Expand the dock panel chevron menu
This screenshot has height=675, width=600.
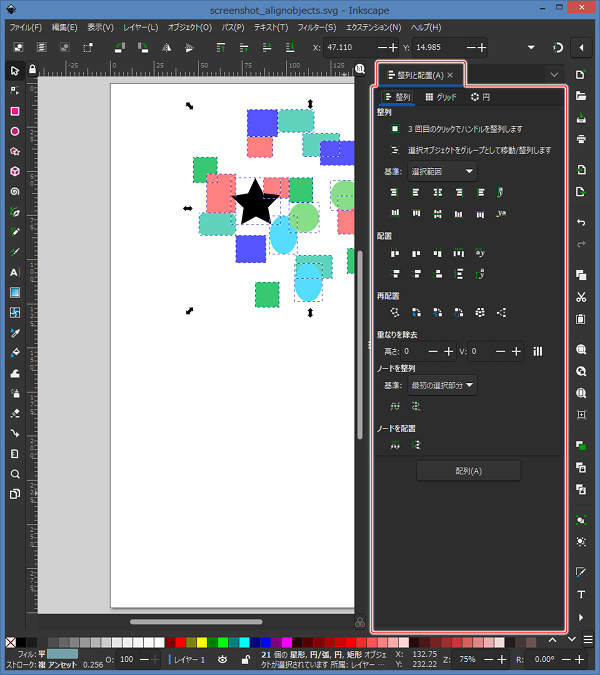[554, 74]
